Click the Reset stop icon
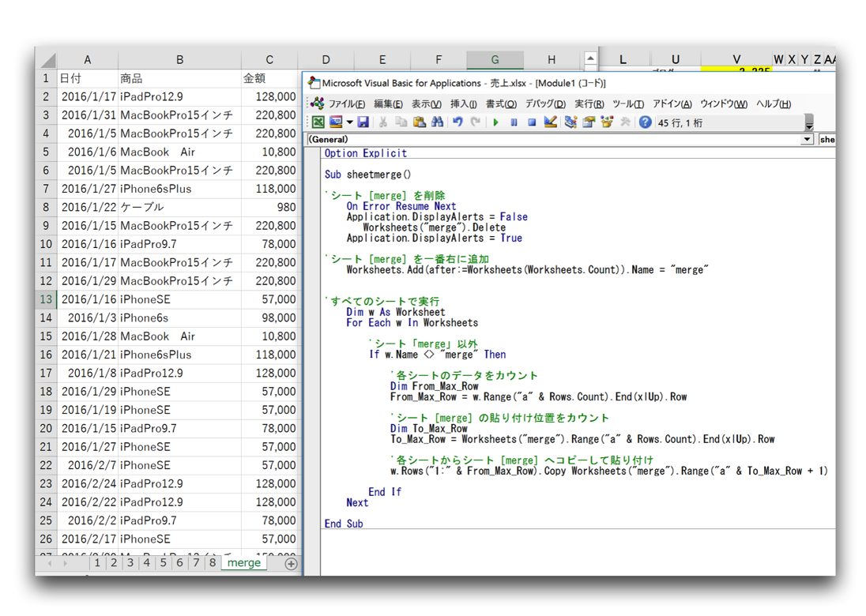 [532, 122]
